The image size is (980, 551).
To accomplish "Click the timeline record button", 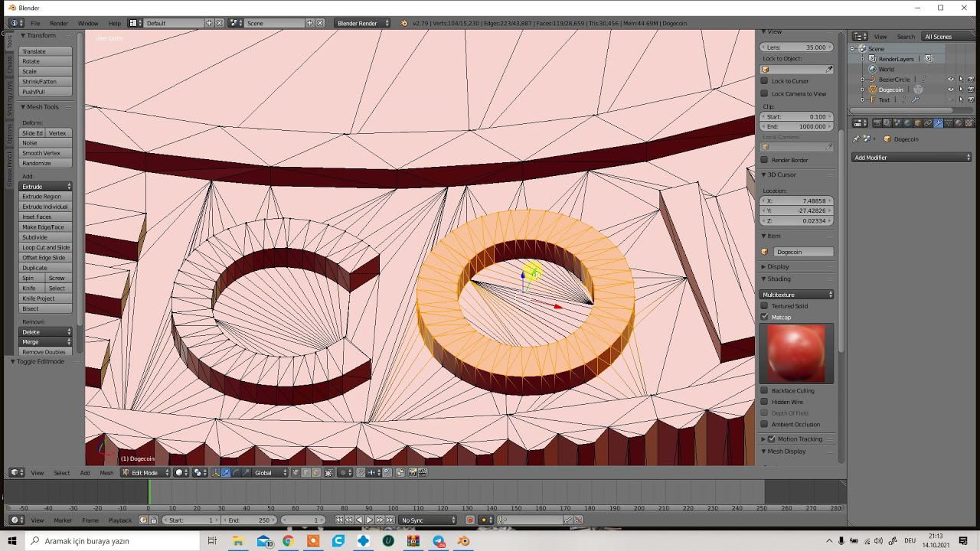I will coord(470,520).
